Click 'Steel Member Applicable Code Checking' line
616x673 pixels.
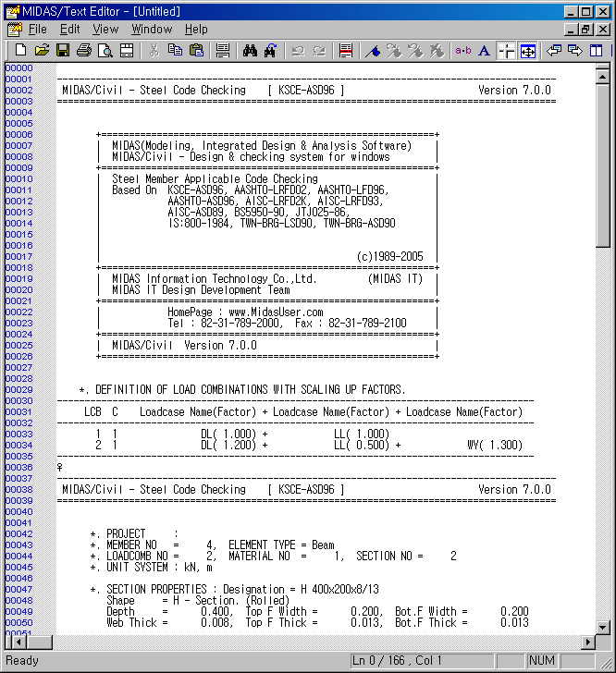[x=215, y=179]
